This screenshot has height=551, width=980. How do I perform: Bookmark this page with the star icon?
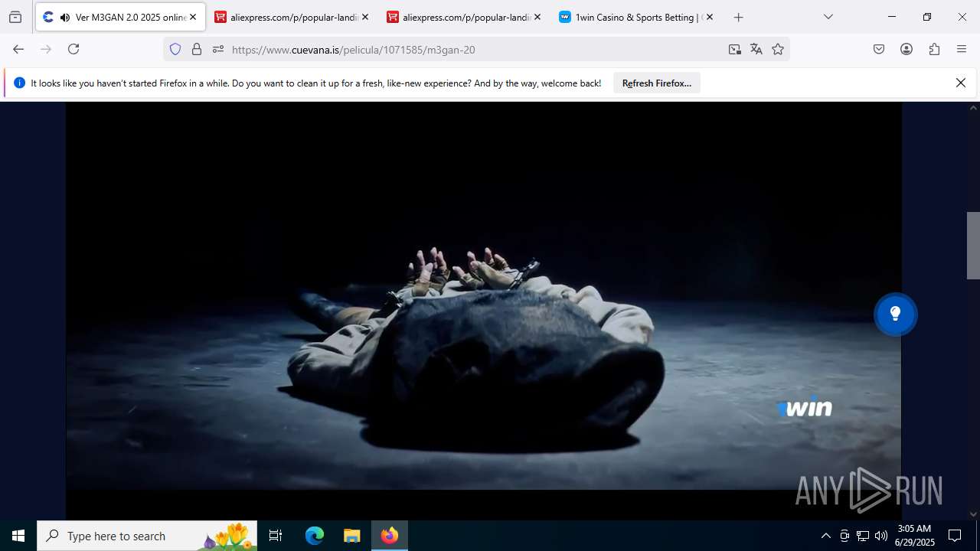pos(778,49)
